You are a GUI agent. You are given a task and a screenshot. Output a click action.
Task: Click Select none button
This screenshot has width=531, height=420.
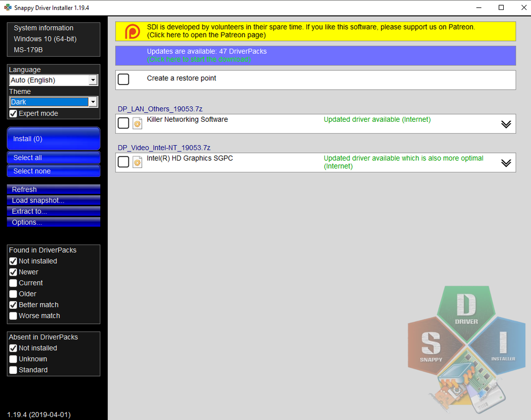tap(54, 171)
